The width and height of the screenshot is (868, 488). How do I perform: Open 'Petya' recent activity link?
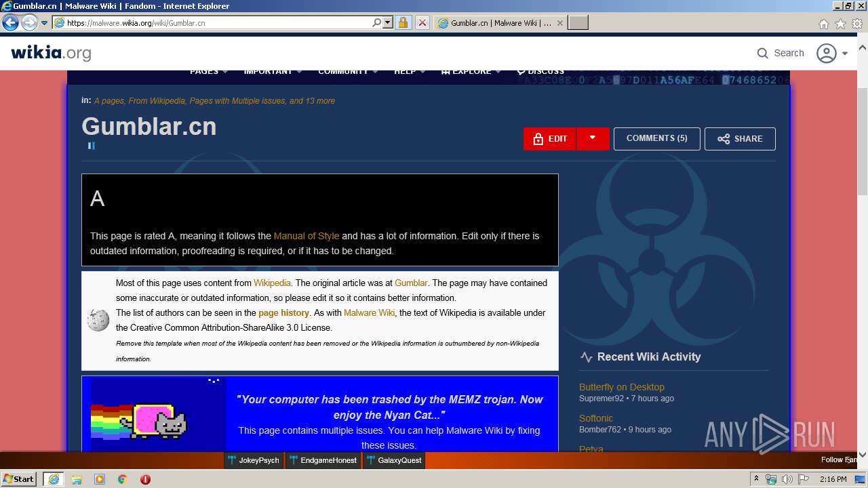591,449
